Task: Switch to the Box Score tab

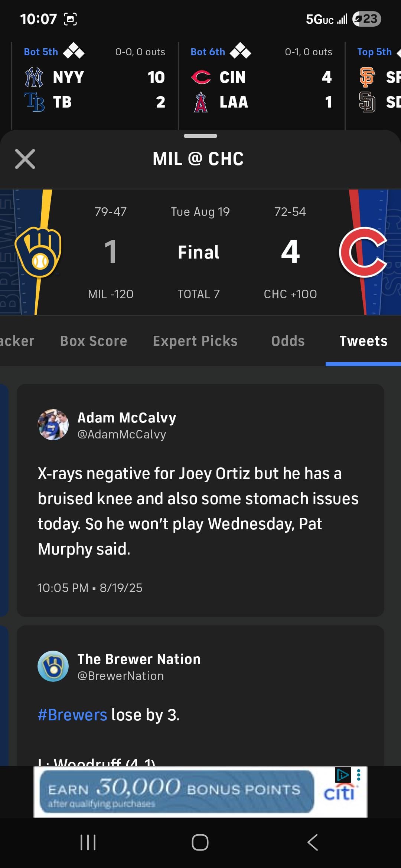Action: (x=94, y=341)
